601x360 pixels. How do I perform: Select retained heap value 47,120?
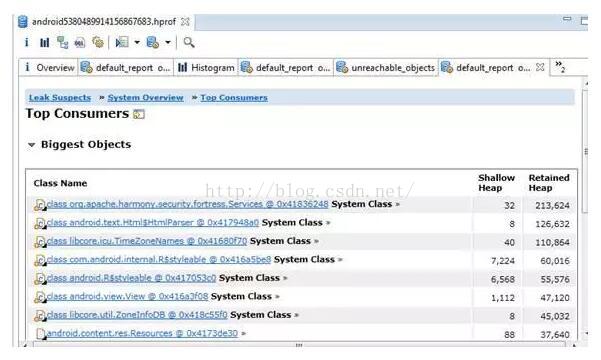click(555, 298)
